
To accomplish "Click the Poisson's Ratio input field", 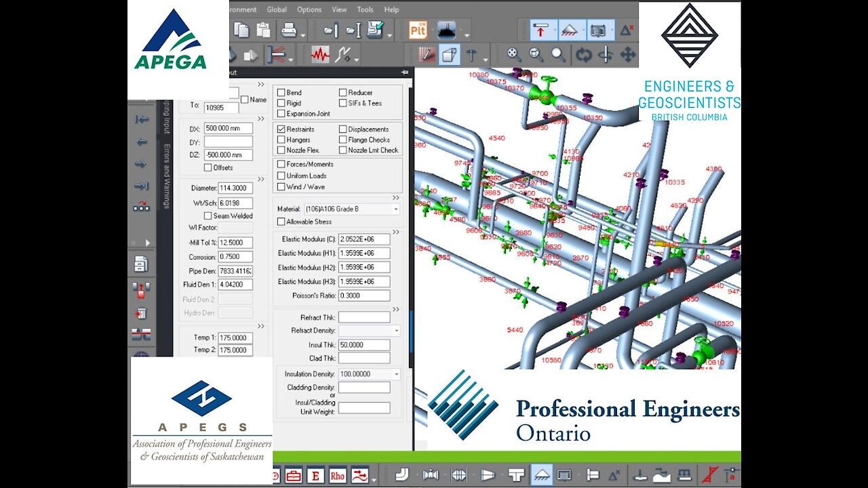I will coord(364,296).
